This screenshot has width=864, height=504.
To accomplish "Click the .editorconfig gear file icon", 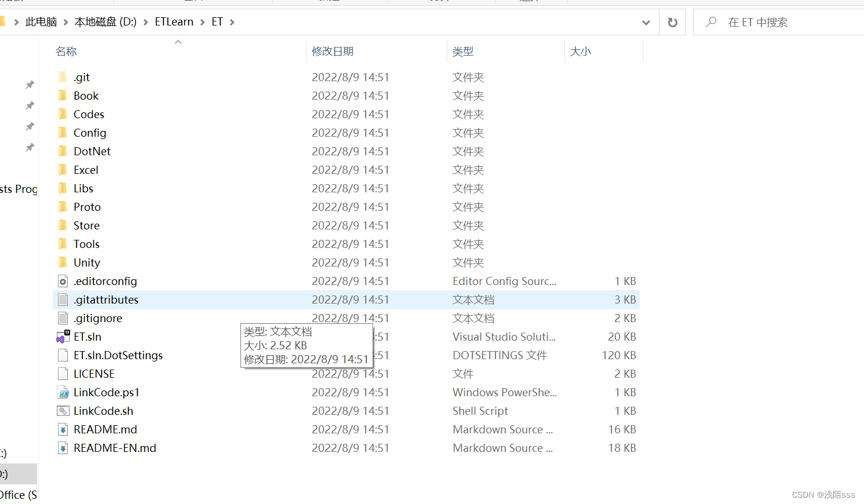I will 62,281.
